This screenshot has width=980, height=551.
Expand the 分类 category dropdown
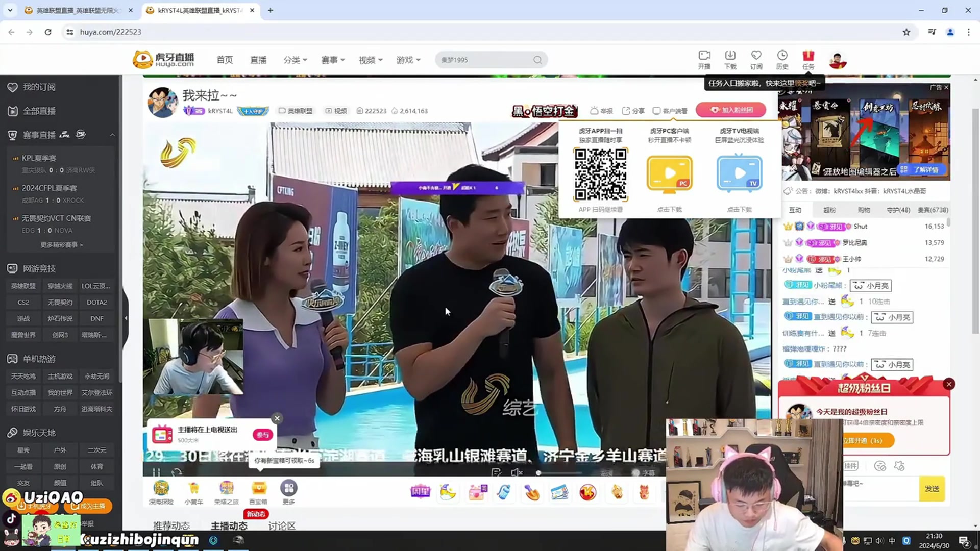pyautogui.click(x=295, y=60)
